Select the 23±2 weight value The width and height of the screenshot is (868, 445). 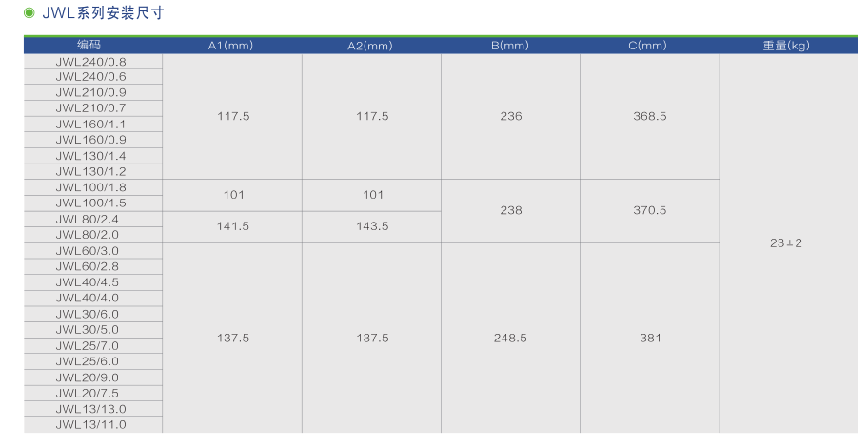click(786, 243)
